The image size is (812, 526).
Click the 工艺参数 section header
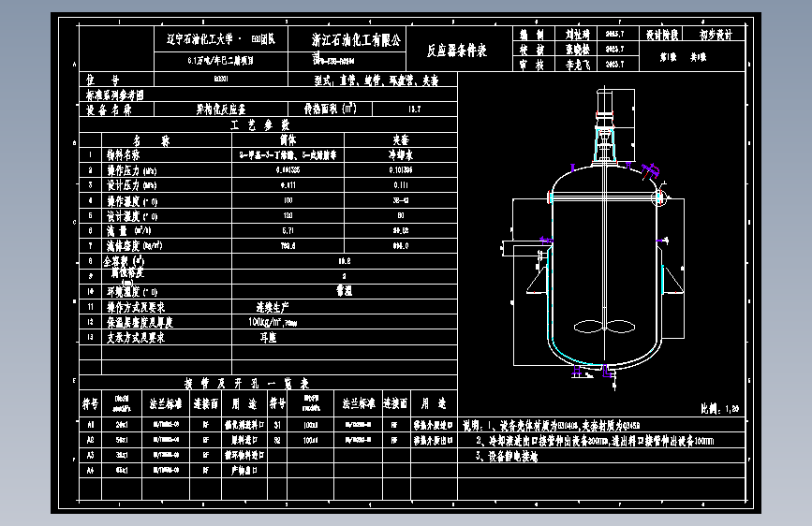(260, 125)
